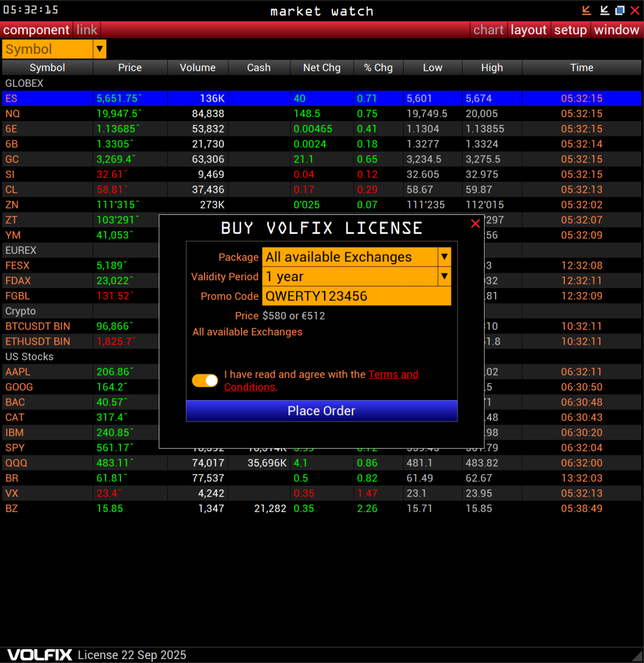
Task: Select the ZN symbol
Action: coord(12,205)
